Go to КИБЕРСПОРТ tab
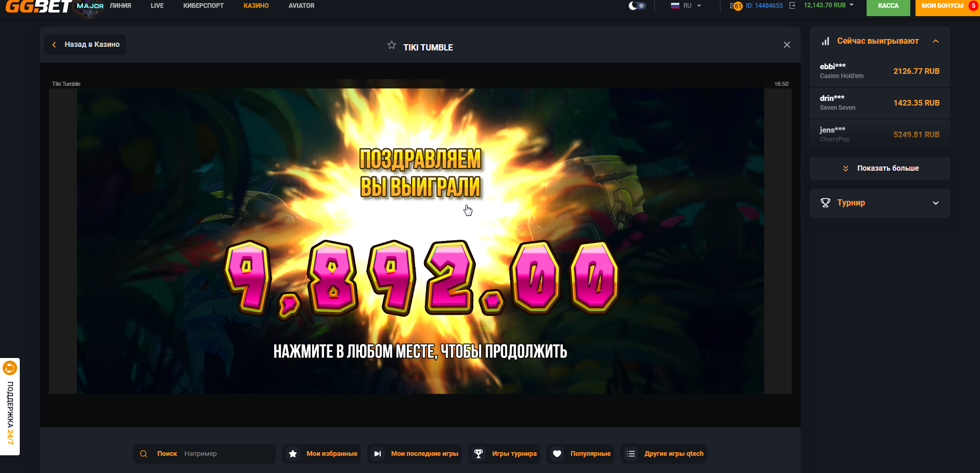980x473 pixels. pyautogui.click(x=203, y=6)
